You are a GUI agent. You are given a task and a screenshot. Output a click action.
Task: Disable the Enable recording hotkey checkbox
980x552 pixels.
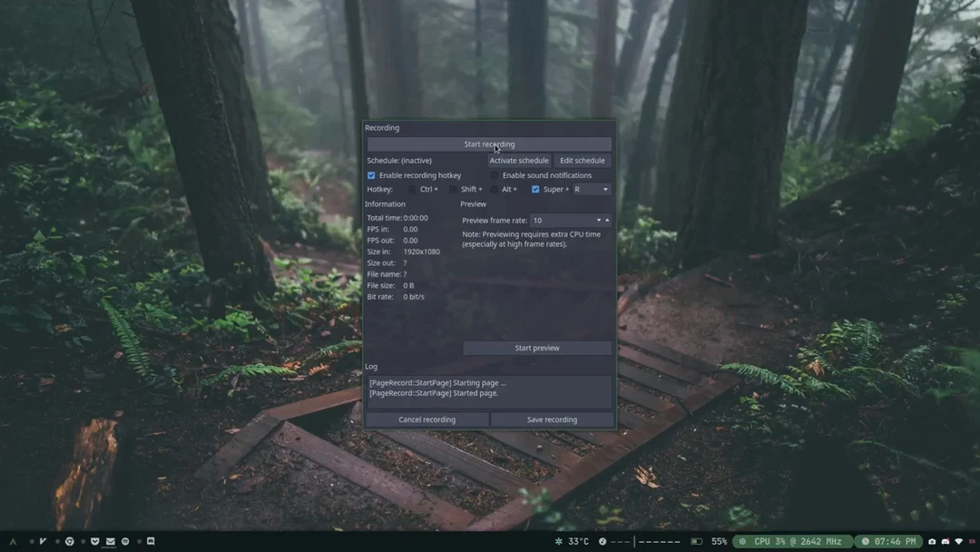(371, 175)
